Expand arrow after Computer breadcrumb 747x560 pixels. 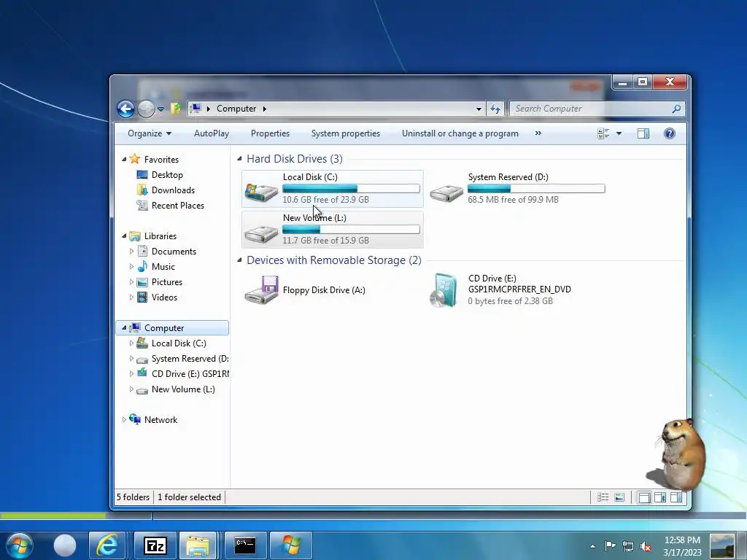(x=264, y=109)
